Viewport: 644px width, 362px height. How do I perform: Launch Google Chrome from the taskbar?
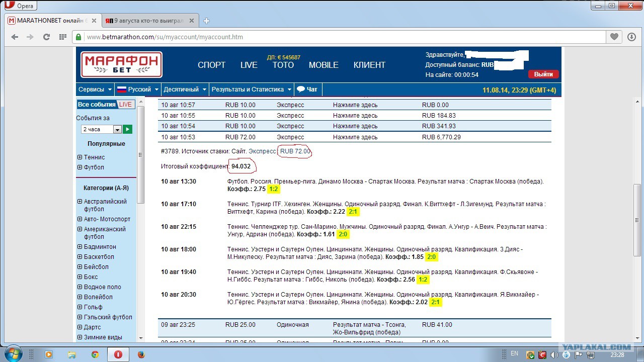click(95, 354)
